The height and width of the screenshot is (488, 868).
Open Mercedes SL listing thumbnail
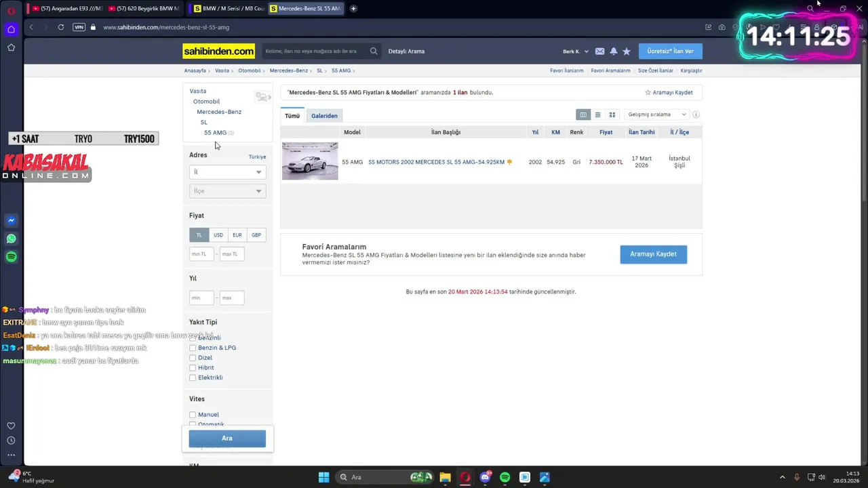(x=310, y=161)
